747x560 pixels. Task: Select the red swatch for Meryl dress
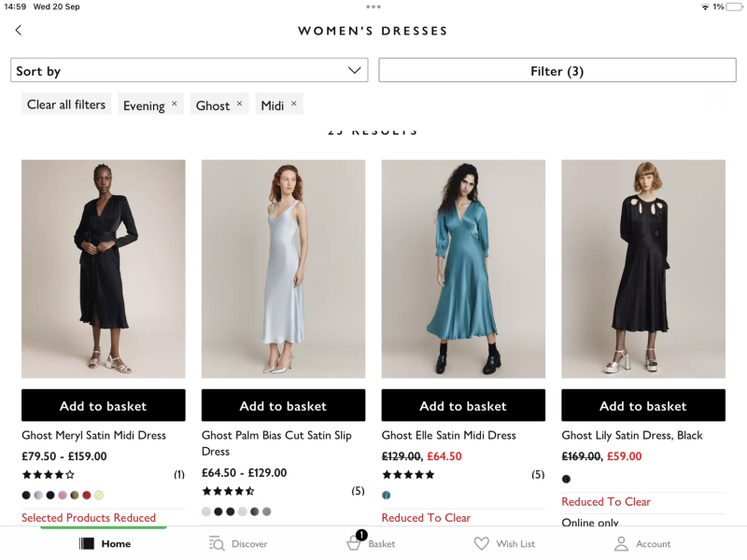pos(87,496)
